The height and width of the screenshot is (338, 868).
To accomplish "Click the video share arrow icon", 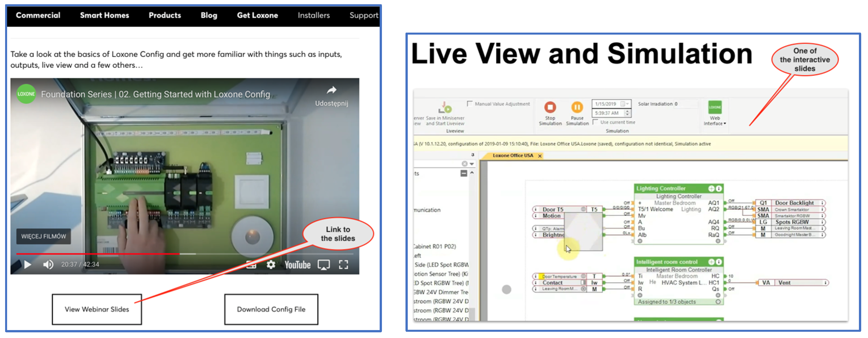I will (331, 90).
